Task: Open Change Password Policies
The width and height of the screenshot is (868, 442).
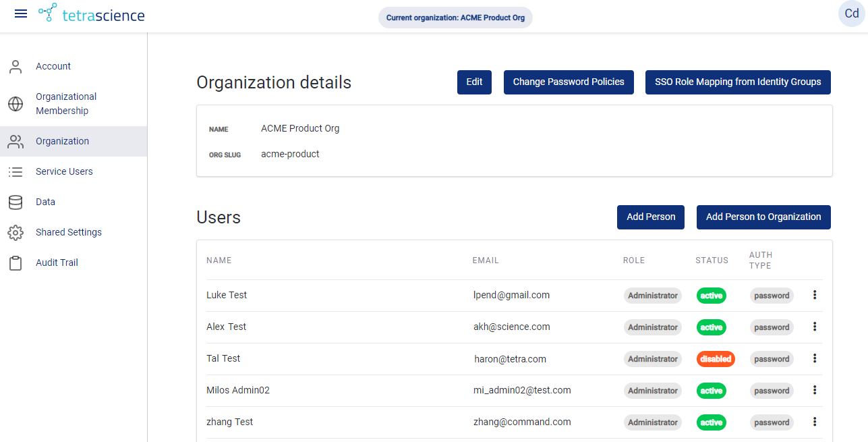Action: coord(569,82)
